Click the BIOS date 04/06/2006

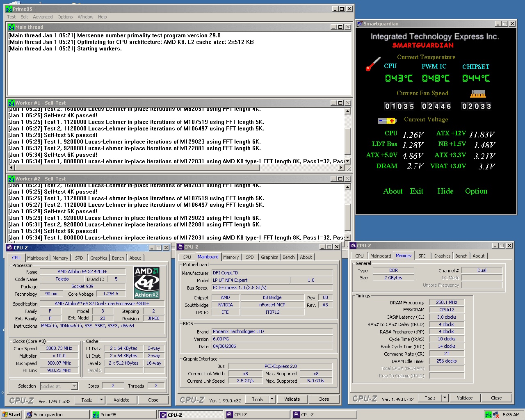pyautogui.click(x=272, y=346)
